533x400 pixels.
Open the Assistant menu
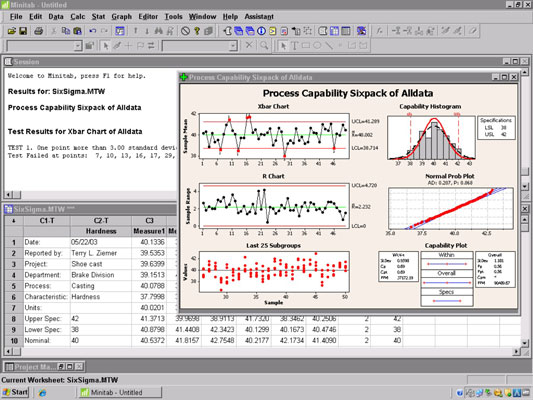[259, 17]
